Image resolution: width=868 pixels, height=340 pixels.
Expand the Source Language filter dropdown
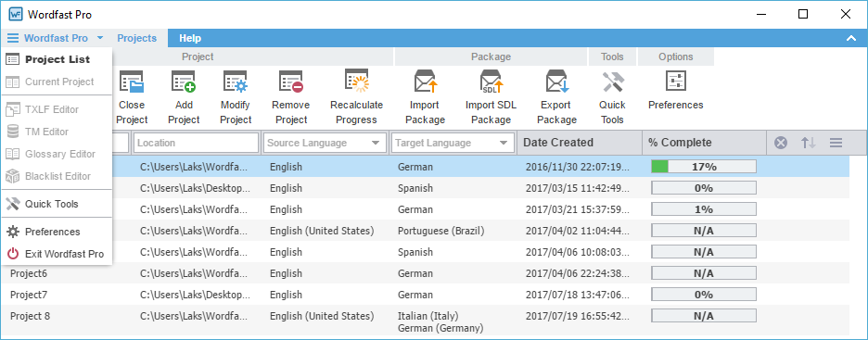377,144
